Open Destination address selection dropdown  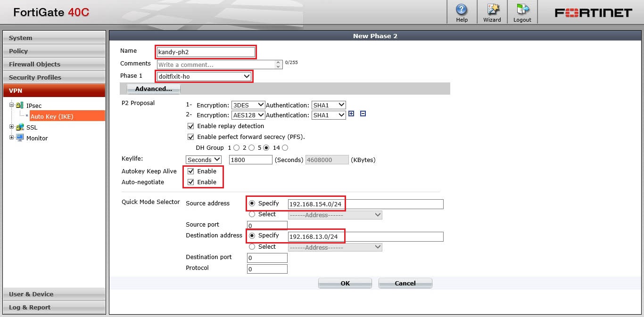335,247
